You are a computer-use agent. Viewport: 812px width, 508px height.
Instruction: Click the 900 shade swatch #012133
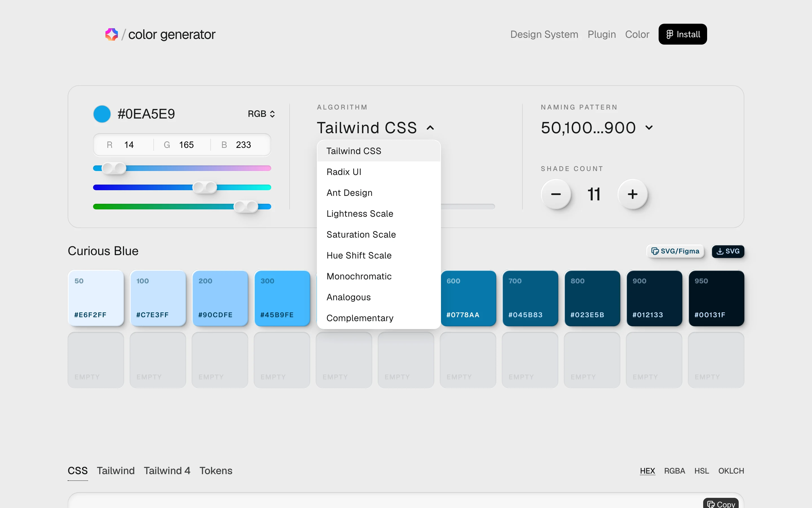pyautogui.click(x=654, y=298)
